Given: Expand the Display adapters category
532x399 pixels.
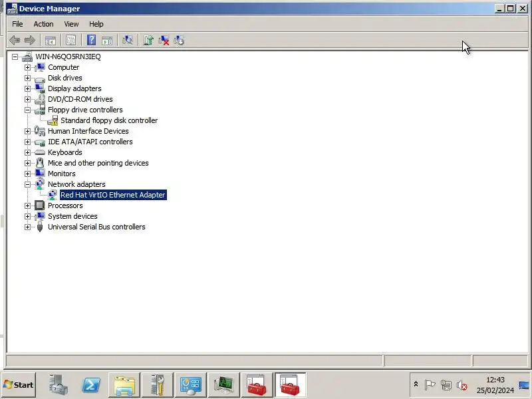Looking at the screenshot, I should click(x=27, y=88).
